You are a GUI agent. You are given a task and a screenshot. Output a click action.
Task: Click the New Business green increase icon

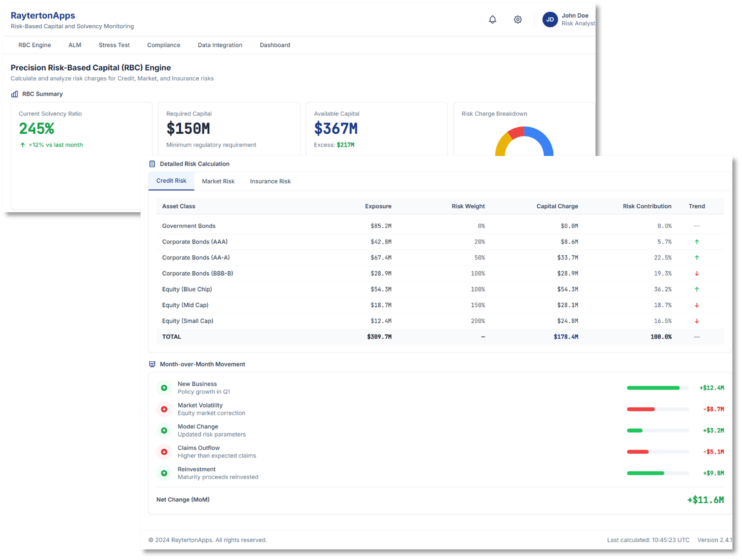point(164,388)
